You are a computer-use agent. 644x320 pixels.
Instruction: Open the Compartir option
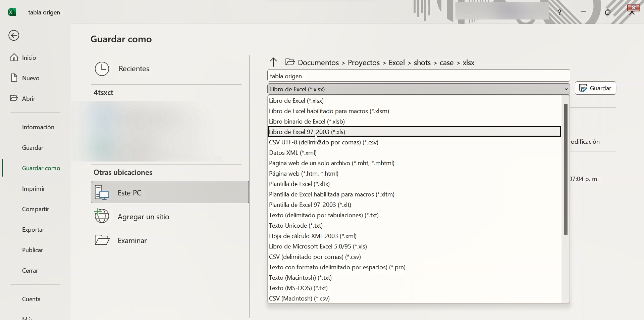[x=36, y=209]
